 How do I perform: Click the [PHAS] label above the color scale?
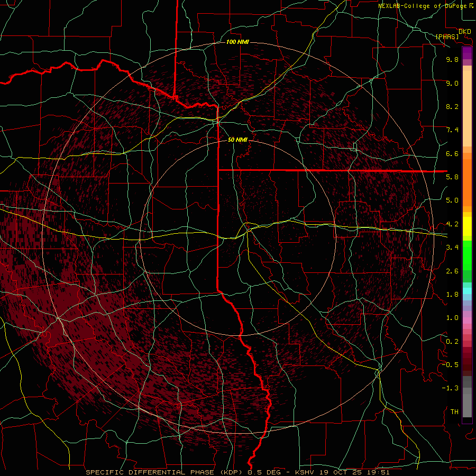(447, 36)
